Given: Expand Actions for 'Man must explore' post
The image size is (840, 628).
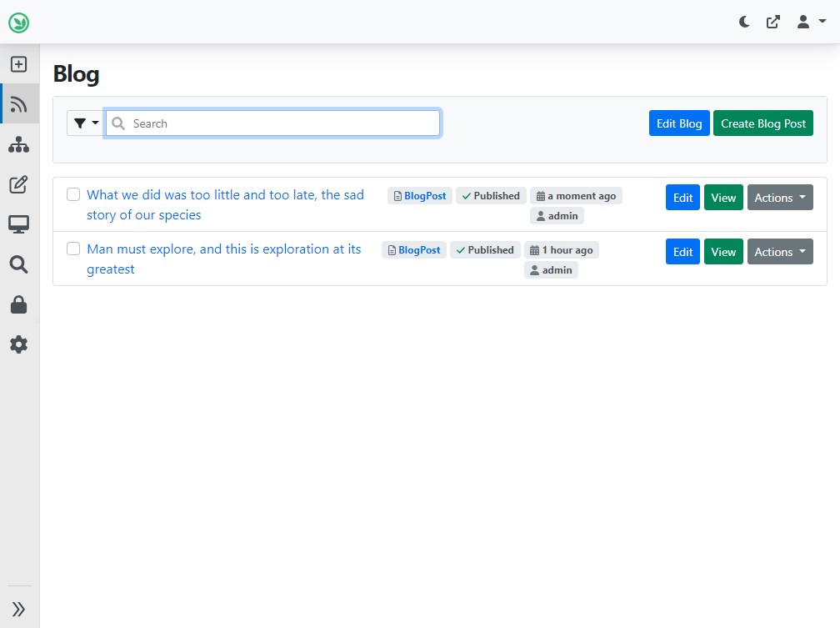Looking at the screenshot, I should (780, 252).
